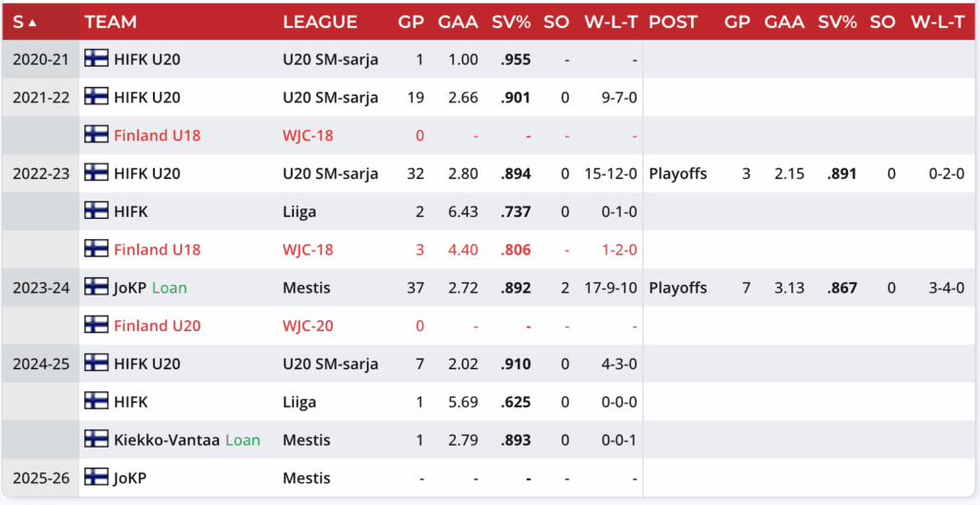Click the flag beside Finland U20
Image resolution: width=980 pixels, height=505 pixels.
click(x=96, y=325)
